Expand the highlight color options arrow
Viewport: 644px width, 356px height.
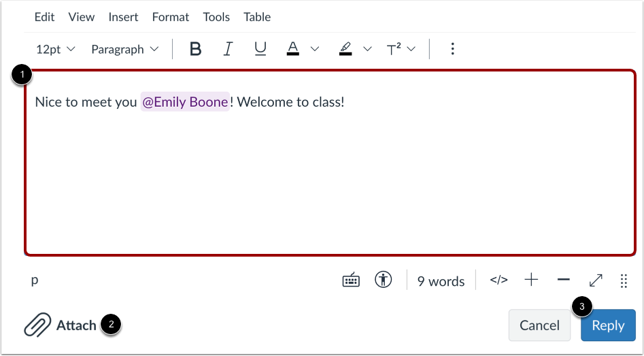368,49
